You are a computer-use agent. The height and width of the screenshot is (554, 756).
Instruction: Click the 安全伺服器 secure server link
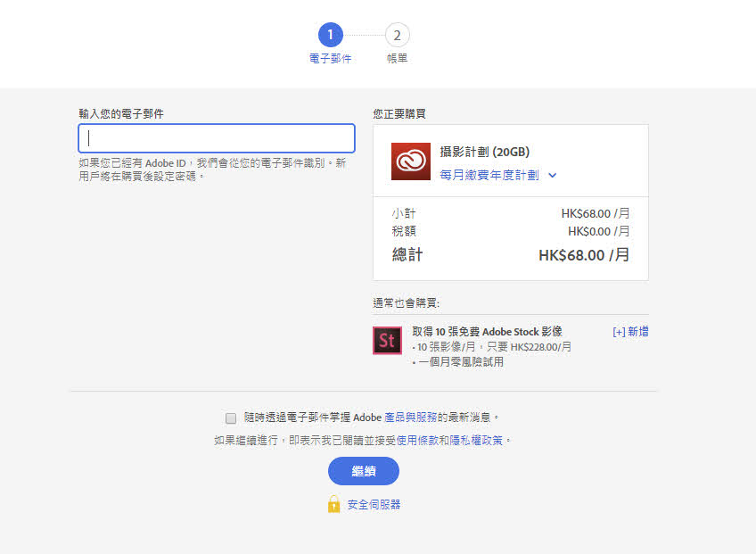click(x=374, y=505)
